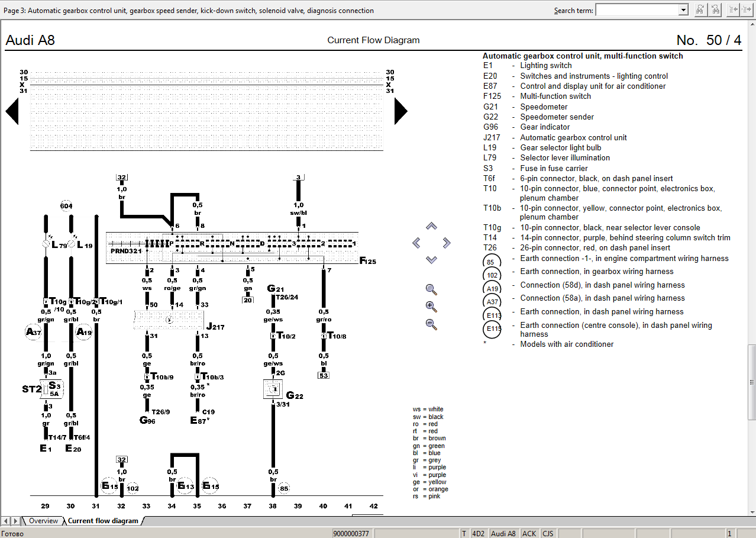Screen dimensions: 756x538
Task: Click the F125 multi-function switch label in diagram
Action: tap(368, 260)
